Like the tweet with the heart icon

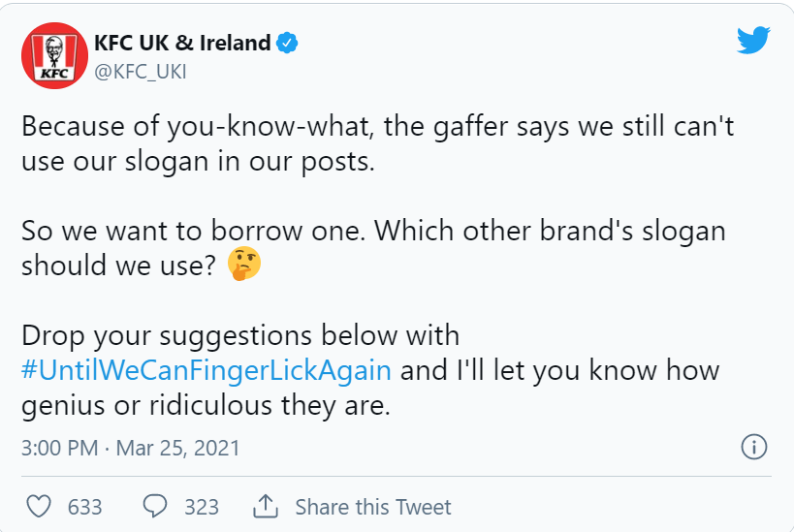pyautogui.click(x=39, y=506)
